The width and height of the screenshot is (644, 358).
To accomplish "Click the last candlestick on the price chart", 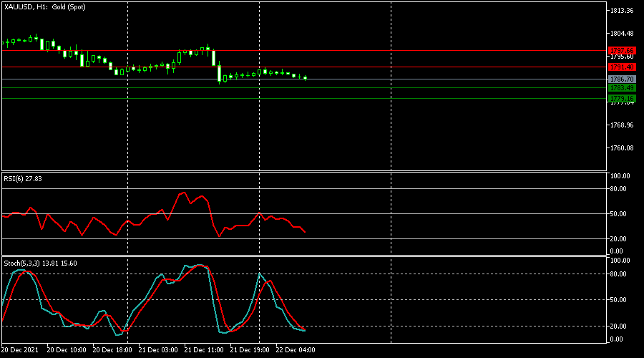I will [305, 78].
